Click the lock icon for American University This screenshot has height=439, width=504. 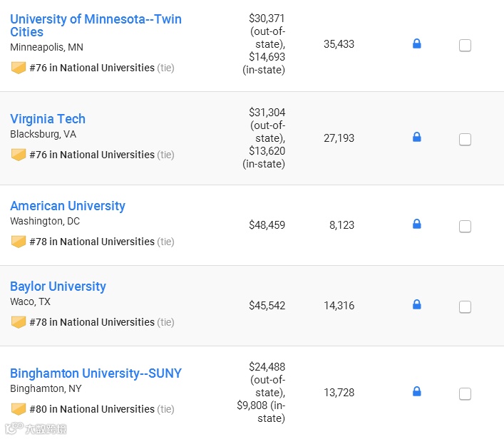pyautogui.click(x=417, y=224)
